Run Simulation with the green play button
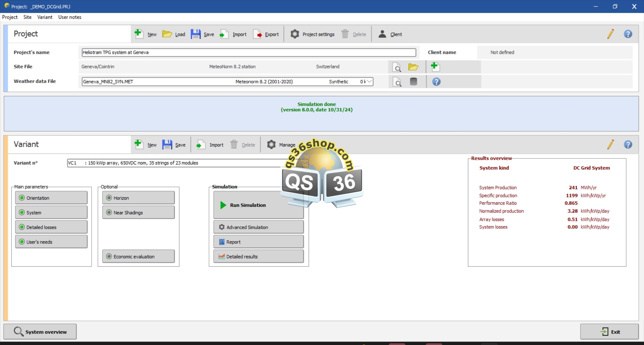 coord(259,205)
